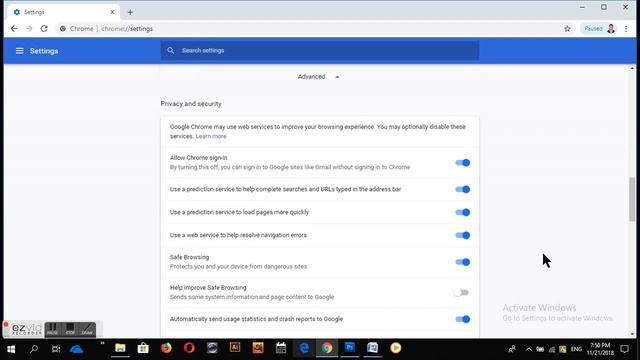Switch to Google Chrome taskbar icon
The width and height of the screenshot is (640, 360).
click(x=327, y=348)
